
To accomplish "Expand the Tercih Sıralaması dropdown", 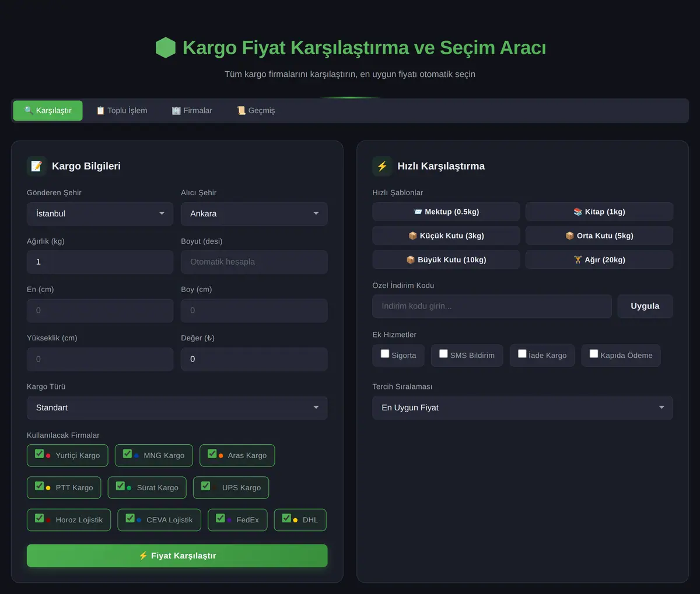I will tap(523, 408).
